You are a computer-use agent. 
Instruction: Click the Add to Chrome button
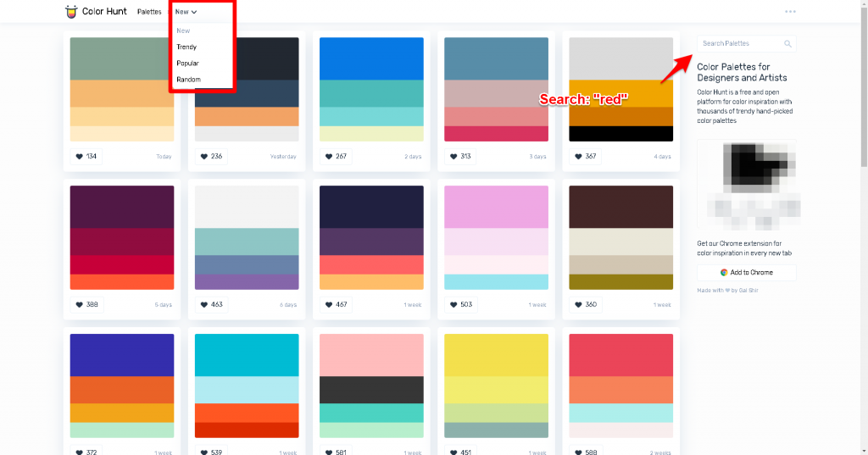point(746,272)
